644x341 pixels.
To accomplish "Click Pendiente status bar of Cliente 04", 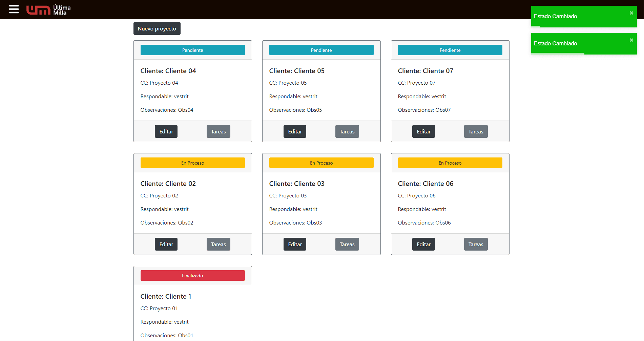I will pos(192,50).
